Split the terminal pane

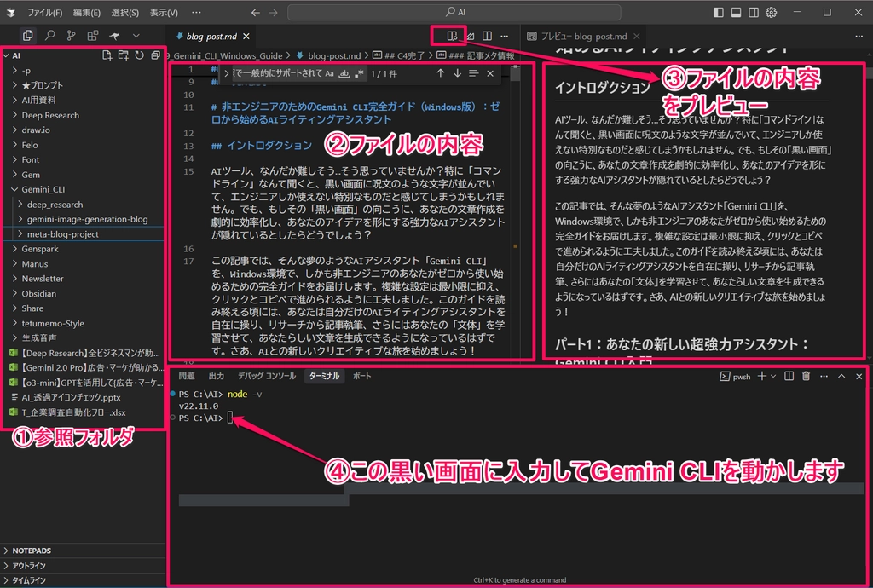789,376
